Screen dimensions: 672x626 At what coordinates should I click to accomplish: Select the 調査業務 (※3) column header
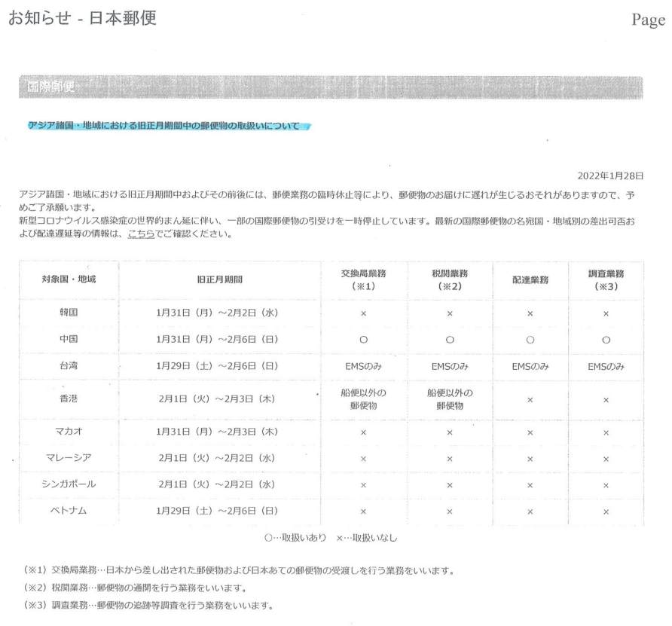coord(606,280)
